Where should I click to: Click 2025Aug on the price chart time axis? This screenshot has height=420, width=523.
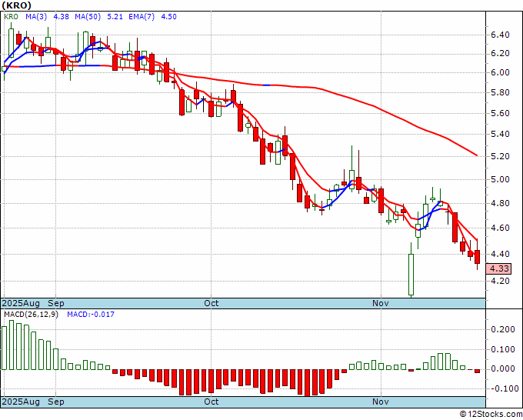(x=21, y=303)
